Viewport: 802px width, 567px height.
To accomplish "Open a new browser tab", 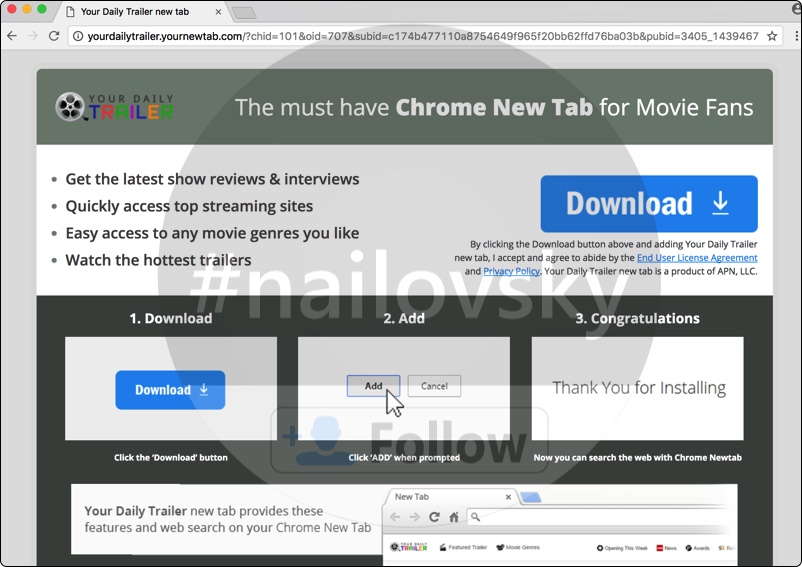I will 244,12.
